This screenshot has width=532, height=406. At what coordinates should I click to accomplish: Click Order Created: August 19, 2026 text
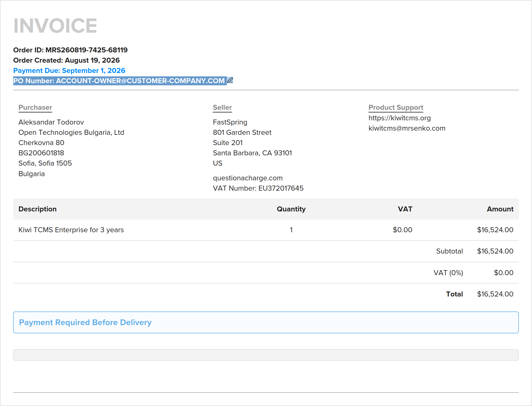66,60
